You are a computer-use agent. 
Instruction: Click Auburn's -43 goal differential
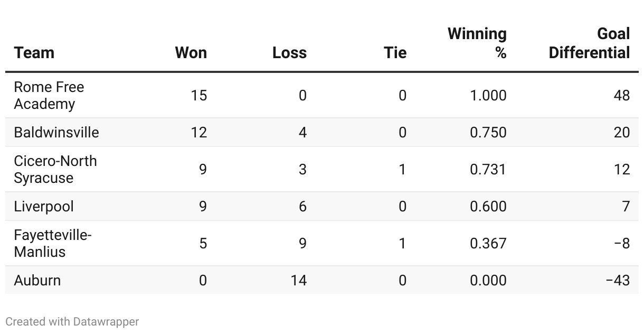click(618, 280)
